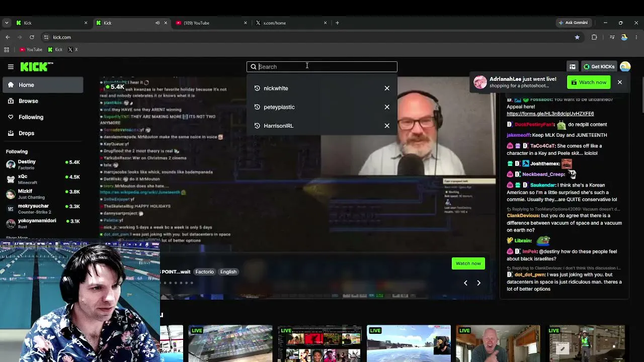
Task: Expand the Chrome tab search dropdown
Action: tap(7, 23)
